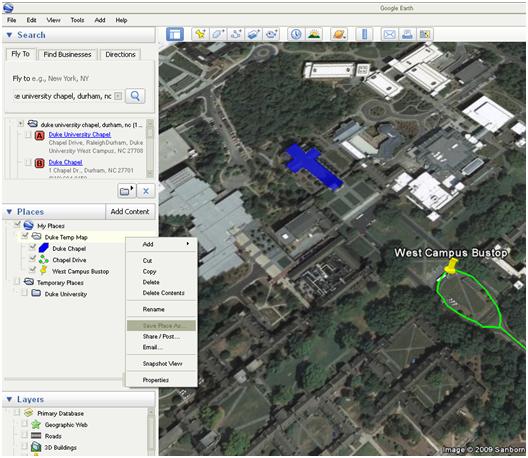Show historical imagery clock icon
The image size is (528, 458).
[x=296, y=34]
